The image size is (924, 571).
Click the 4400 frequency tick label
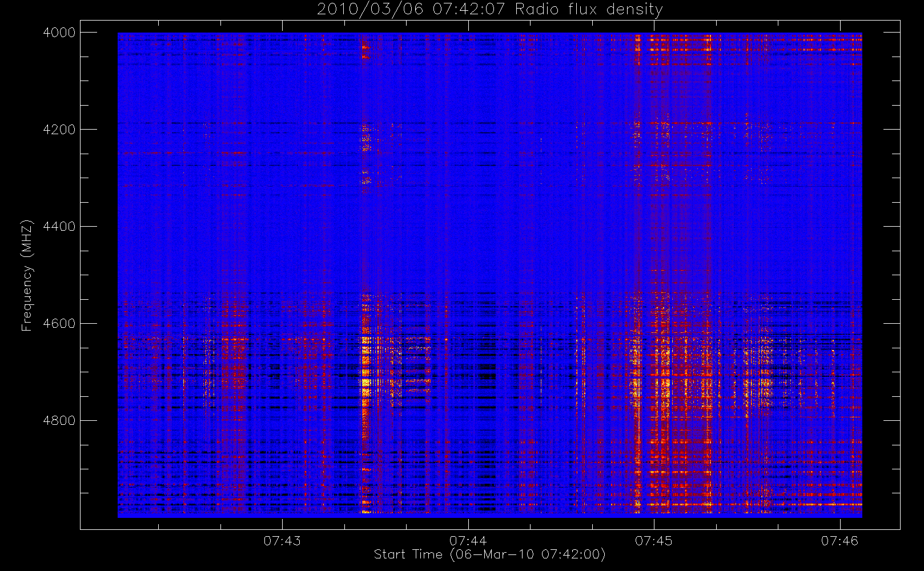point(59,227)
